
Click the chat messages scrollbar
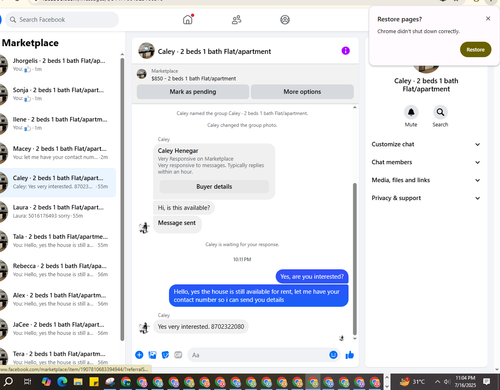[x=355, y=259]
